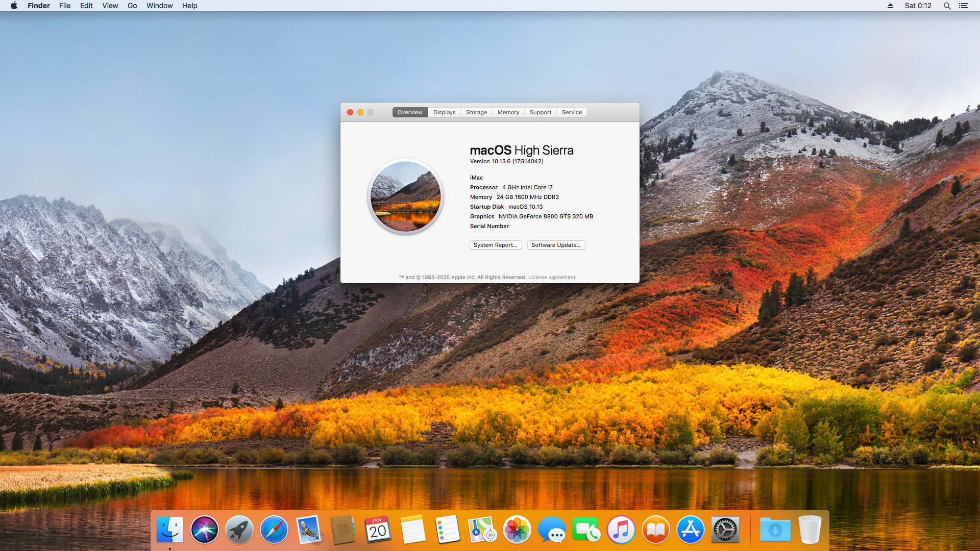The height and width of the screenshot is (551, 980).
Task: Open the Apple menu
Action: [14, 6]
